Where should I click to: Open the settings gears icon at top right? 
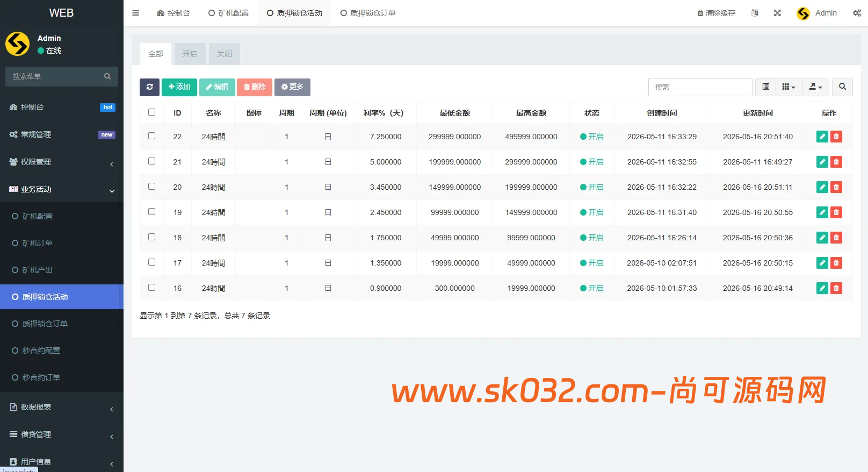pos(857,13)
